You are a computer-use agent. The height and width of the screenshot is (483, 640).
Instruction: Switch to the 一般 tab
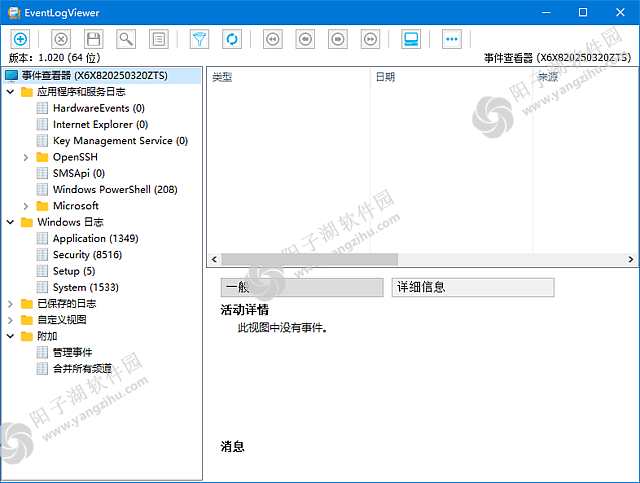[302, 287]
